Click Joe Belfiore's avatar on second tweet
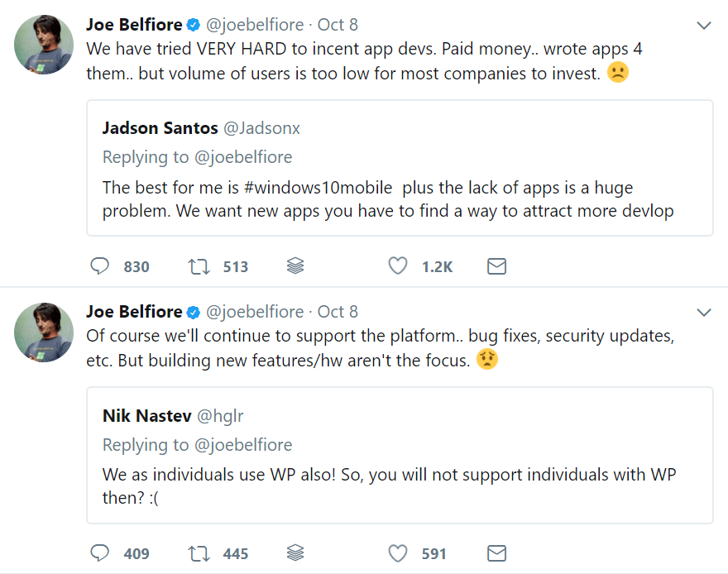 [44, 332]
